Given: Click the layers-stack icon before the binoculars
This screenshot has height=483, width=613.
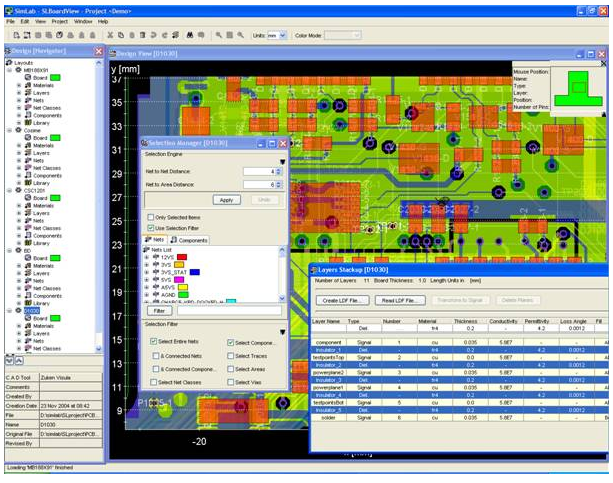Looking at the screenshot, I should coord(176,35).
